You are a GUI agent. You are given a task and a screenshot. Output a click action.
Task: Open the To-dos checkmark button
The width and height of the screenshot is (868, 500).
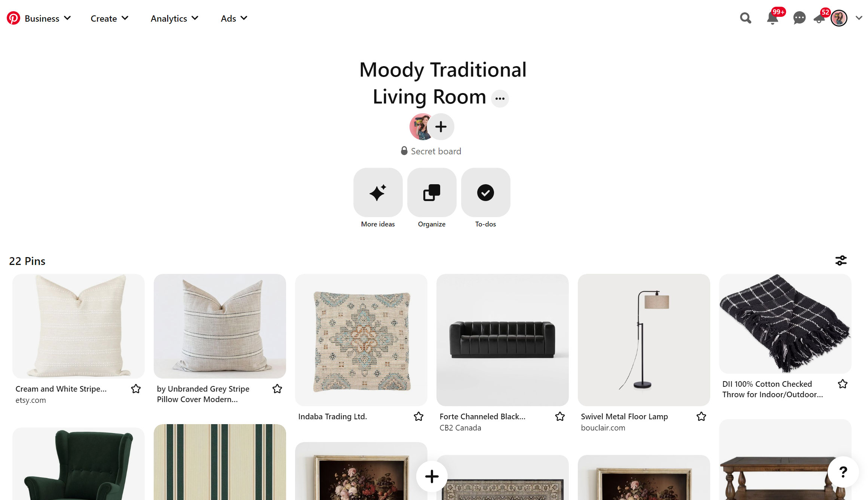(485, 192)
